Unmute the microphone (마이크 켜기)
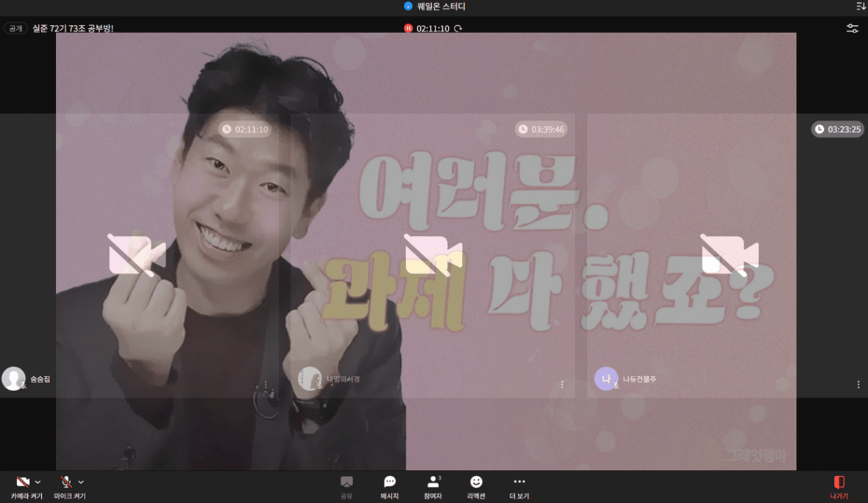This screenshot has height=503, width=868. pos(66,482)
